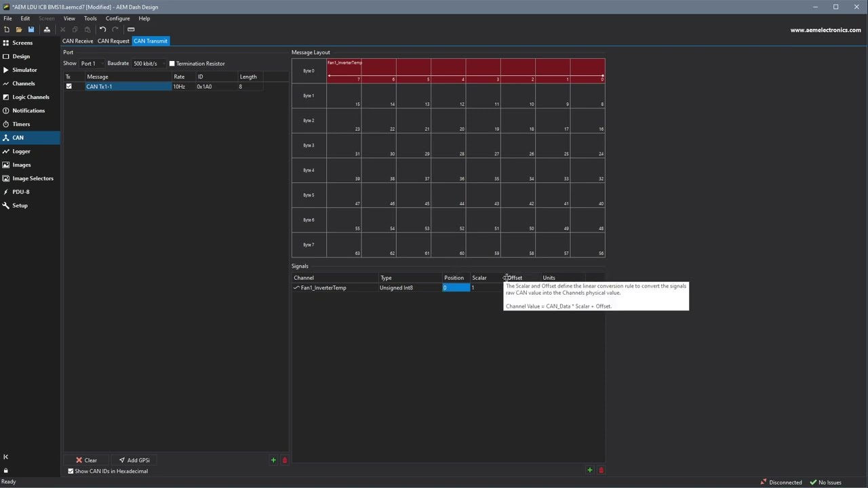This screenshot has width=868, height=488.
Task: Open Image Selectors in sidebar
Action: [30, 178]
